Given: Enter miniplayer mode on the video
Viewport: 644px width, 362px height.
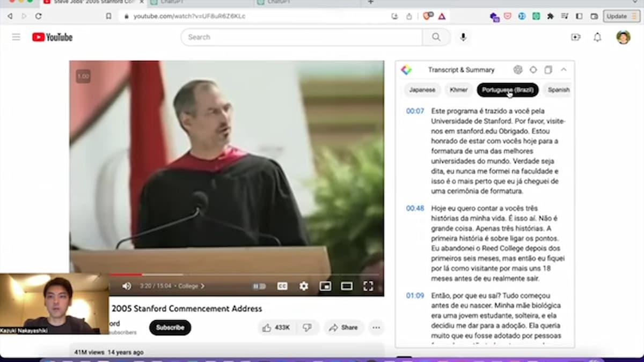Looking at the screenshot, I should click(x=326, y=286).
